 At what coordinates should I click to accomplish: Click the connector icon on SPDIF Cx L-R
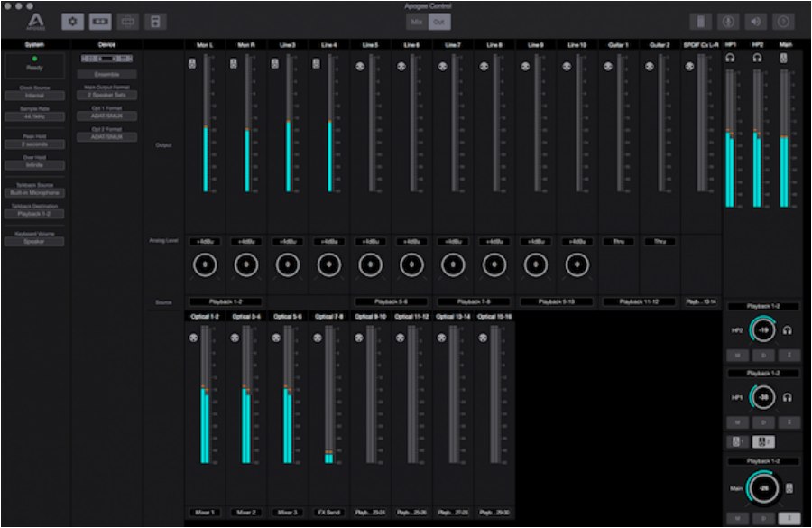coord(689,66)
